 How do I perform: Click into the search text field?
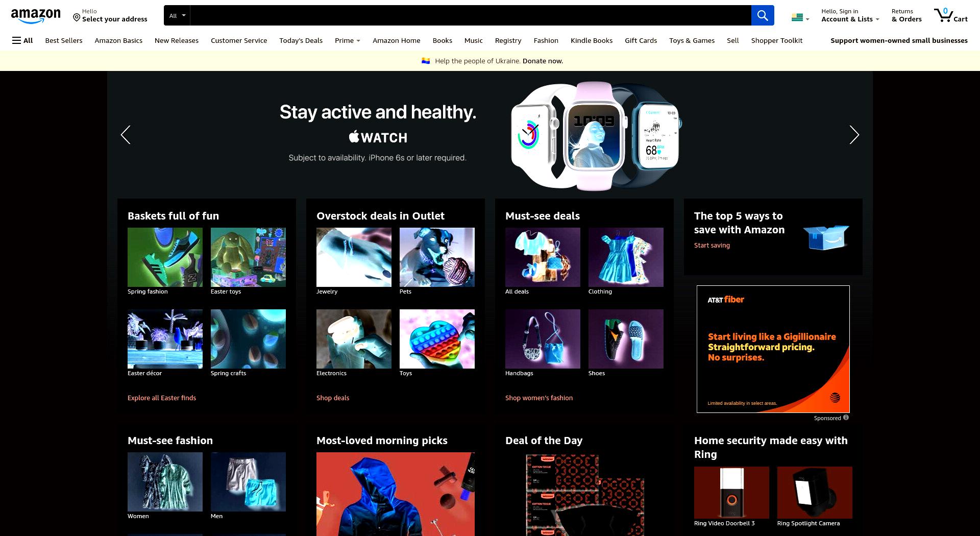point(471,15)
